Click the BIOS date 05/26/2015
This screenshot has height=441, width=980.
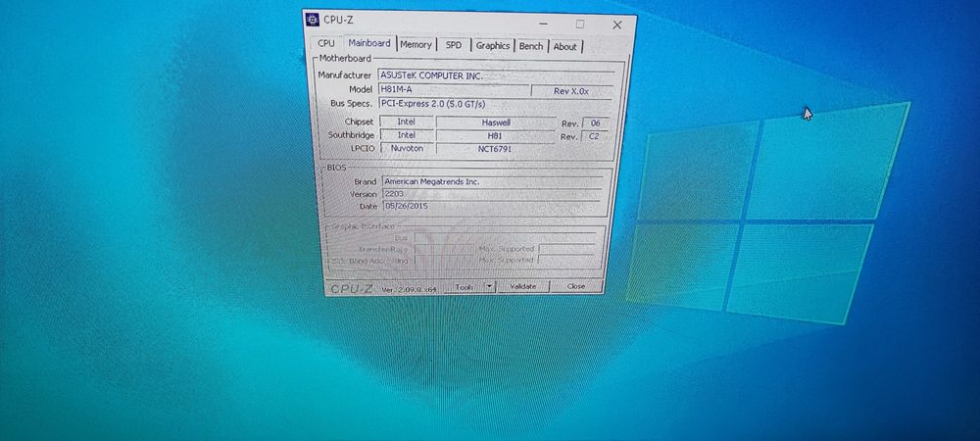(x=492, y=206)
